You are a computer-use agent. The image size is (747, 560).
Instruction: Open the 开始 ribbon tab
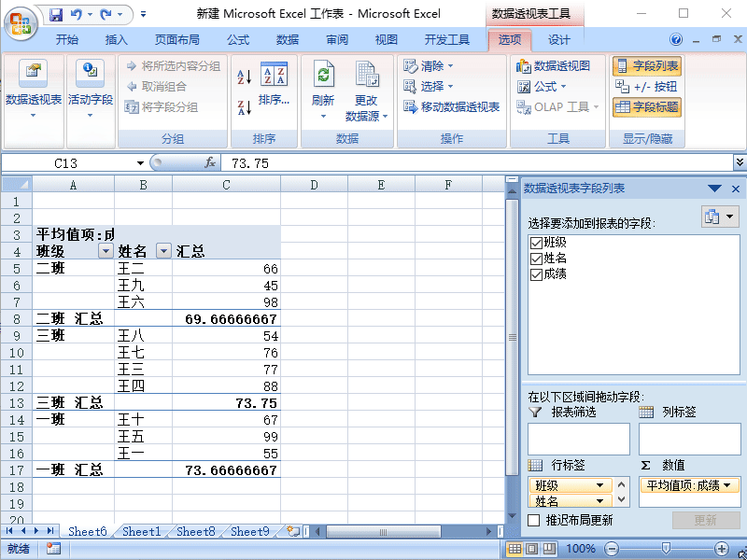coord(66,40)
